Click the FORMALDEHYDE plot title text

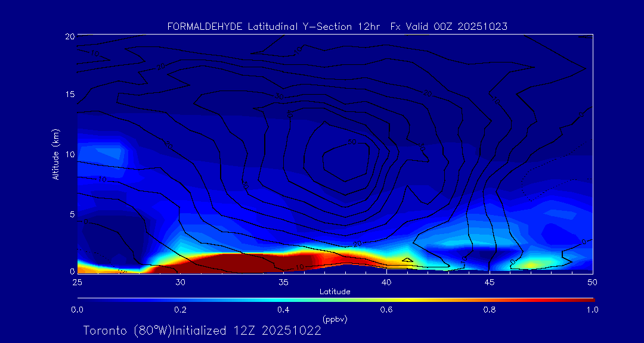(x=337, y=26)
